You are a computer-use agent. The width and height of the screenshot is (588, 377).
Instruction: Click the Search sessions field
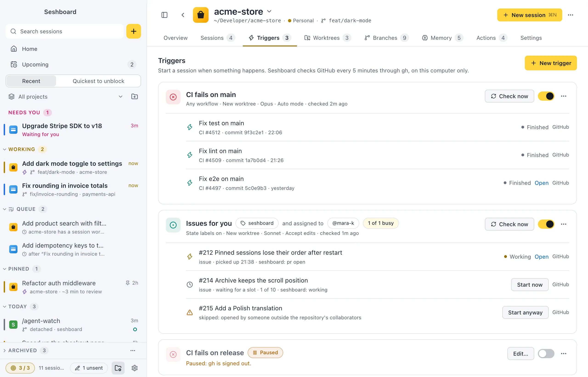pyautogui.click(x=65, y=31)
